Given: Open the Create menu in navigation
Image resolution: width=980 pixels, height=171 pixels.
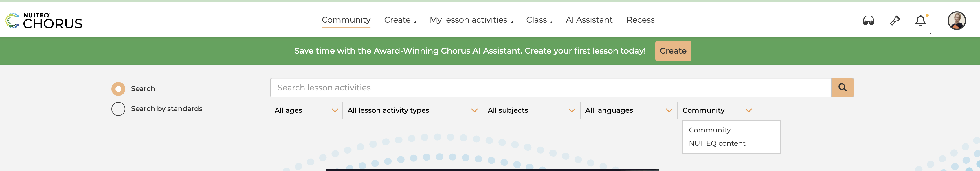Looking at the screenshot, I should pyautogui.click(x=400, y=20).
